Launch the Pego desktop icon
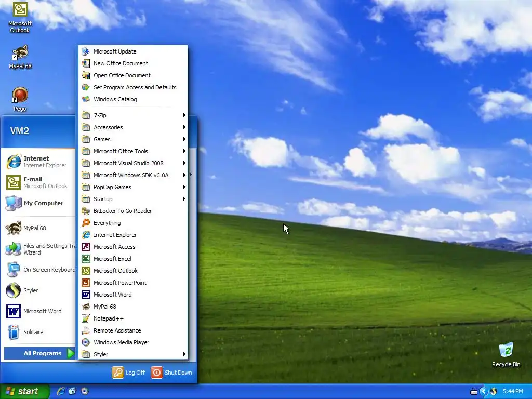 tap(20, 99)
